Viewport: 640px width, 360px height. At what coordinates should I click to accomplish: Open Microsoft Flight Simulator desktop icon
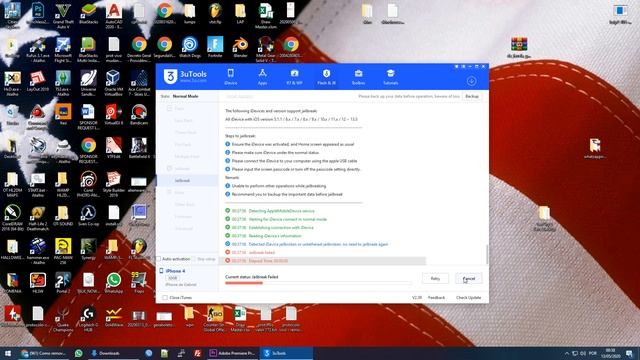tap(63, 49)
